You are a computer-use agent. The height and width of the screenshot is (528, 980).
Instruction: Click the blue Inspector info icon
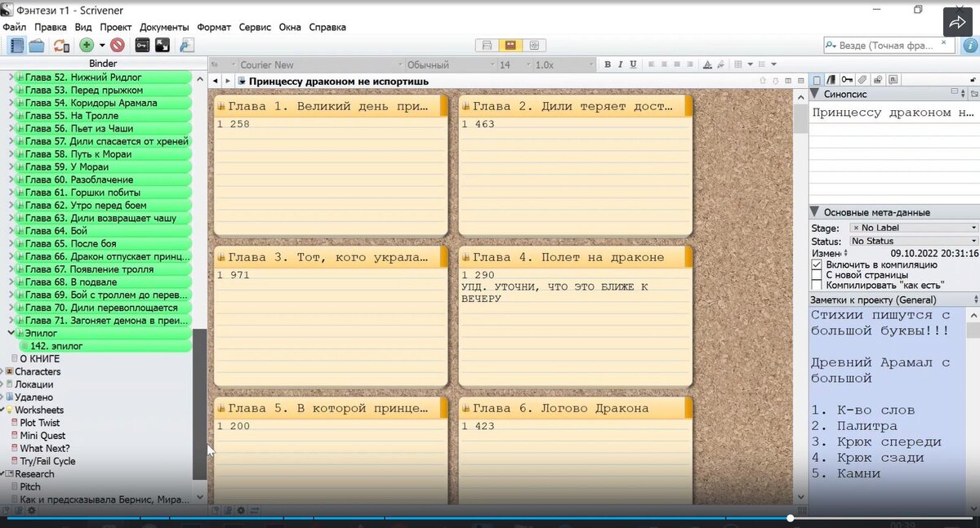tap(969, 46)
